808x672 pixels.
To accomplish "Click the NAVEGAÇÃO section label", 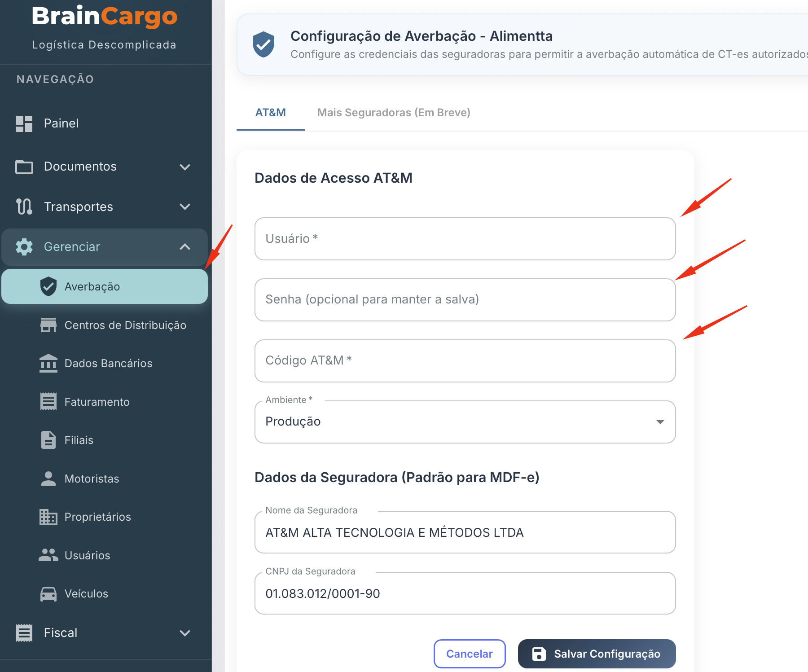I will [x=55, y=79].
